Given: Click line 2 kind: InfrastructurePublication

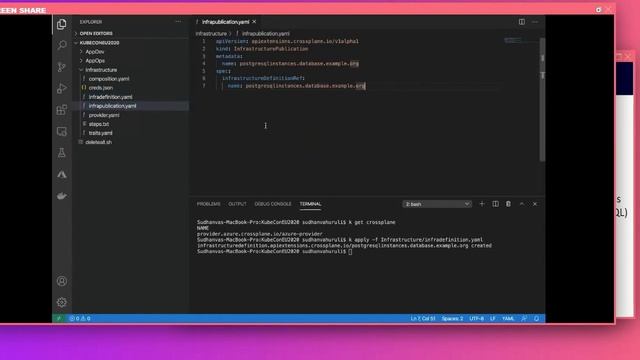Looking at the screenshot, I should click(x=262, y=49).
